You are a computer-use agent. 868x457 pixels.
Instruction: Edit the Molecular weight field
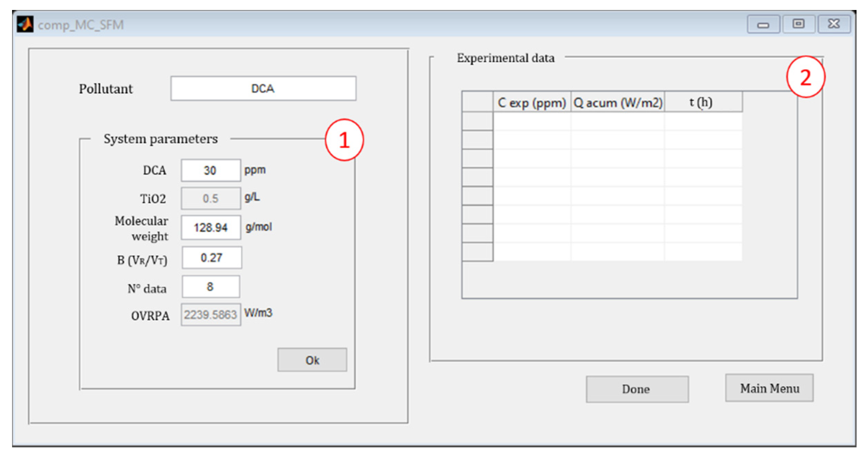tap(211, 227)
